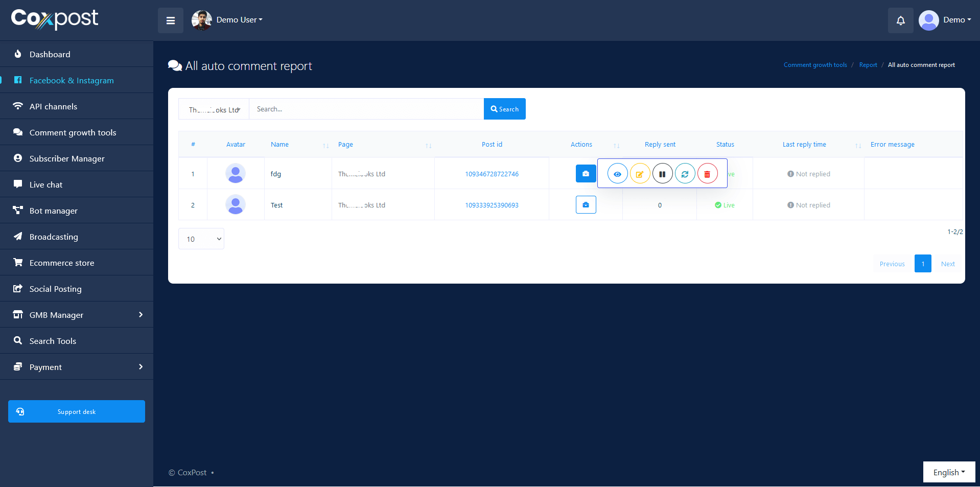The width and height of the screenshot is (980, 487).
Task: Open post id 109346728722746 link
Action: (x=492, y=174)
